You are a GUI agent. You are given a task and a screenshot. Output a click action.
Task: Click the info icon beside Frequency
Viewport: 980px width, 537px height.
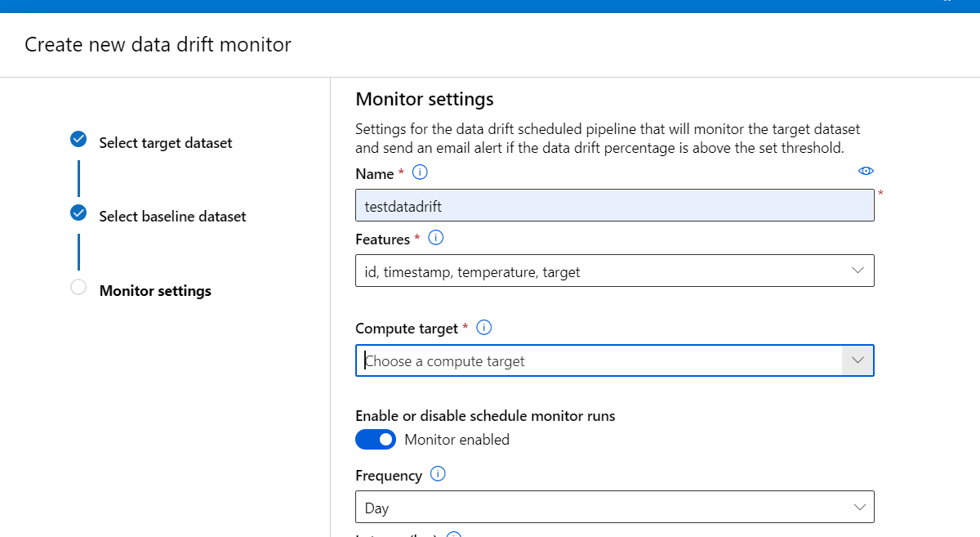tap(438, 474)
